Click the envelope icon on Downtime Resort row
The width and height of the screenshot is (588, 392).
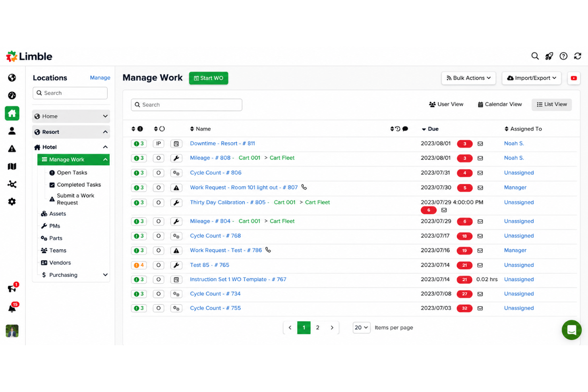coord(480,144)
